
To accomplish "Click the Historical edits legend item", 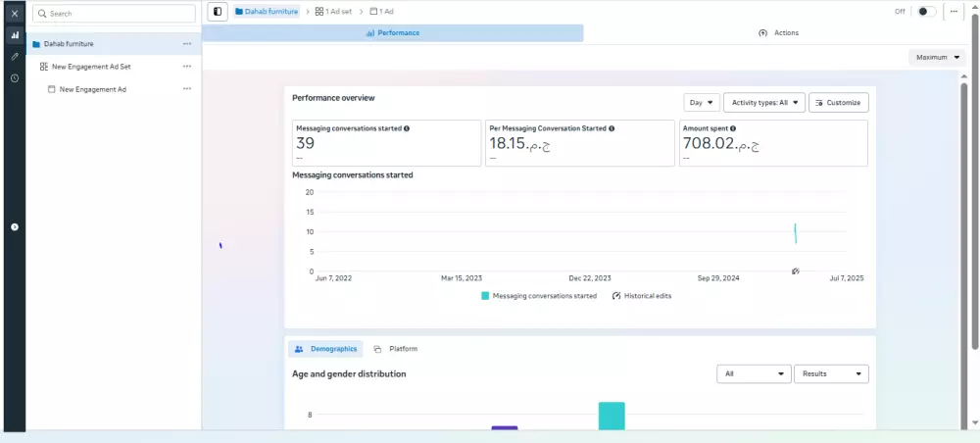I will [x=642, y=296].
